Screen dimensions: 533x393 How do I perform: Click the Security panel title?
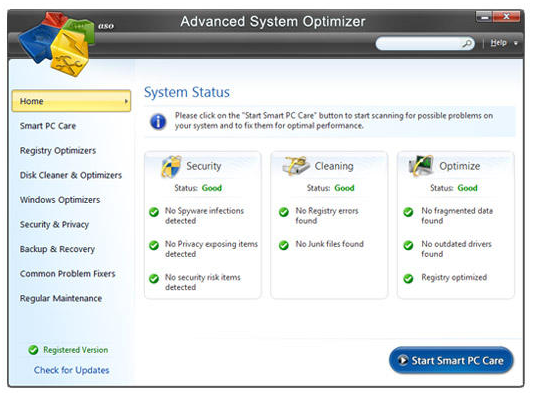tap(204, 166)
